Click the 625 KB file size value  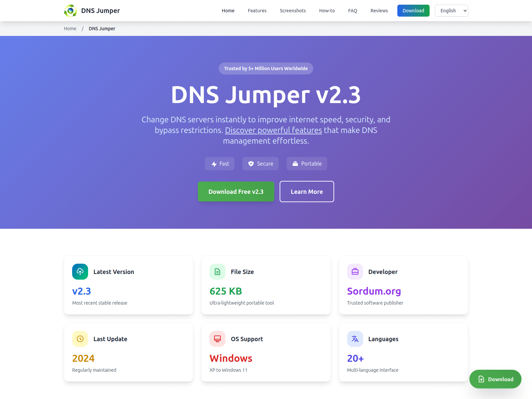226,291
